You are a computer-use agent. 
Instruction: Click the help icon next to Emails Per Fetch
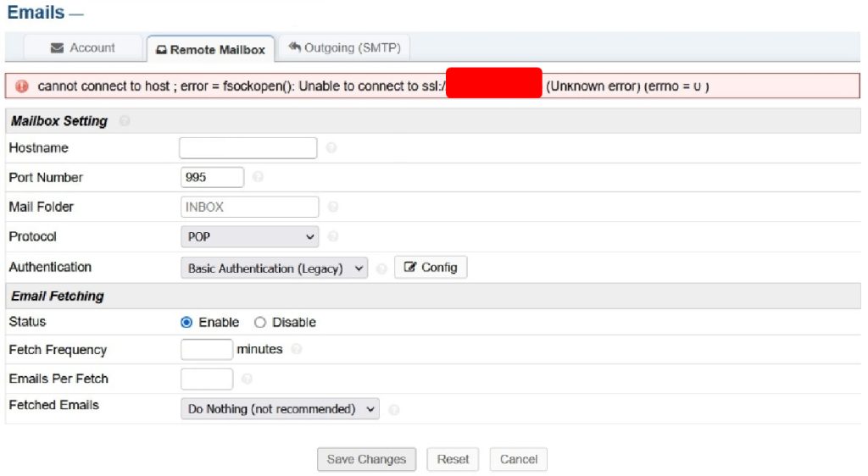pos(247,379)
